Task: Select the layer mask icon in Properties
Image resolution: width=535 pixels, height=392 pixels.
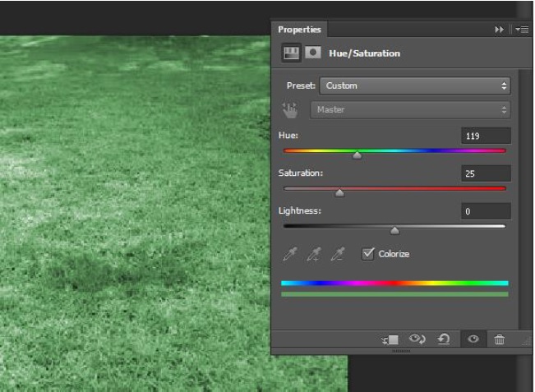Action: (x=313, y=53)
